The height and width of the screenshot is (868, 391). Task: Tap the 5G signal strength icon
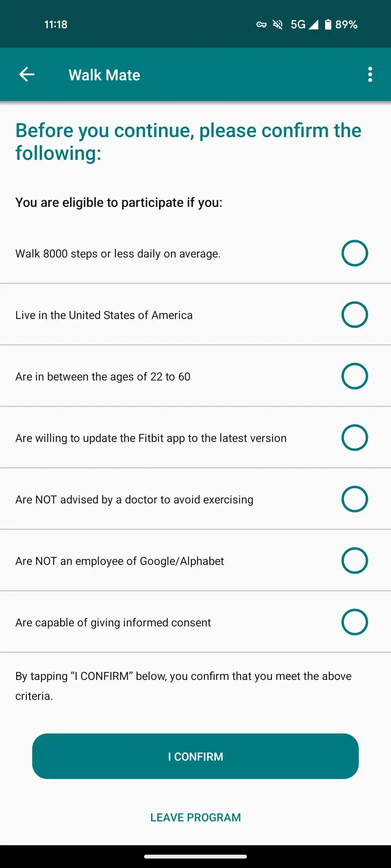tap(304, 25)
